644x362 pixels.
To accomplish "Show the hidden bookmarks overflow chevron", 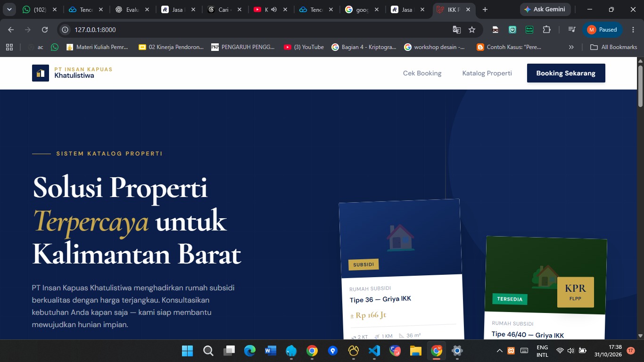I will coord(571,47).
